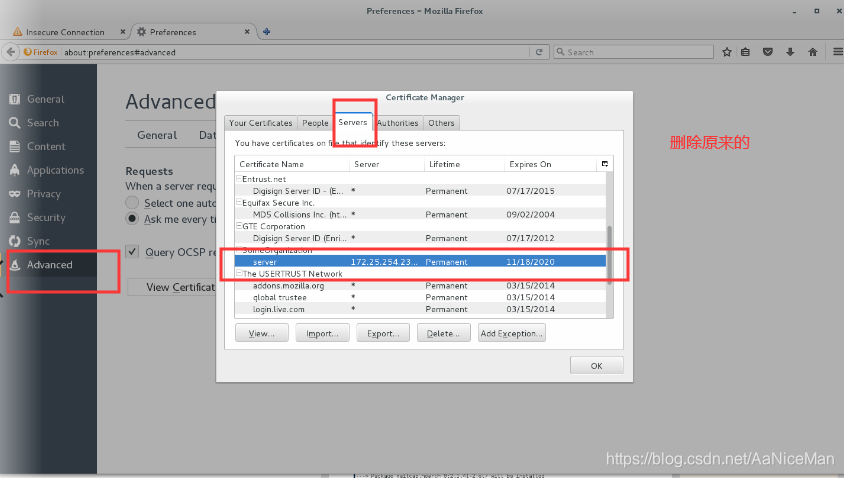Click the URL address bar
The image size is (844, 478).
[x=296, y=52]
